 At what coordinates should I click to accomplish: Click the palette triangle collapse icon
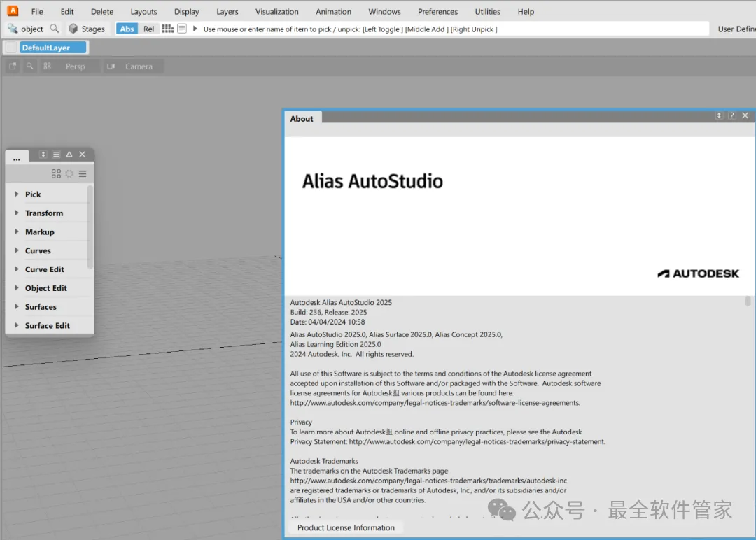pyautogui.click(x=69, y=154)
